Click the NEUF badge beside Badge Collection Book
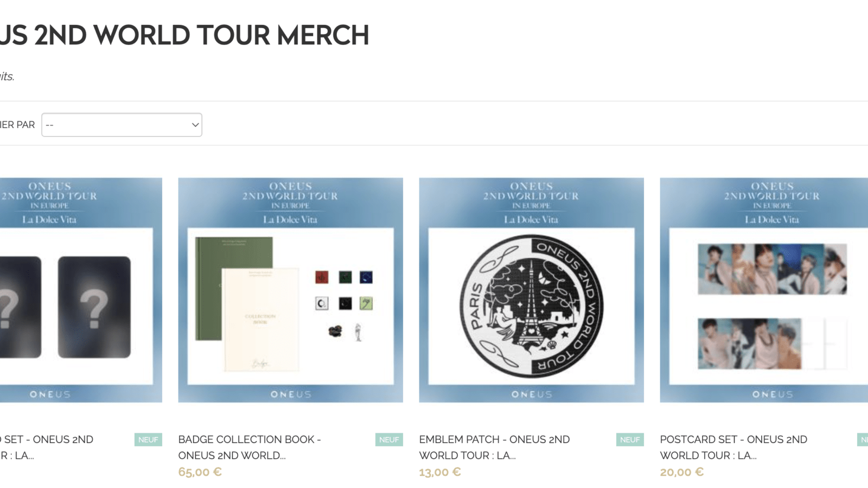Viewport: 868px width, 488px height. click(x=389, y=440)
